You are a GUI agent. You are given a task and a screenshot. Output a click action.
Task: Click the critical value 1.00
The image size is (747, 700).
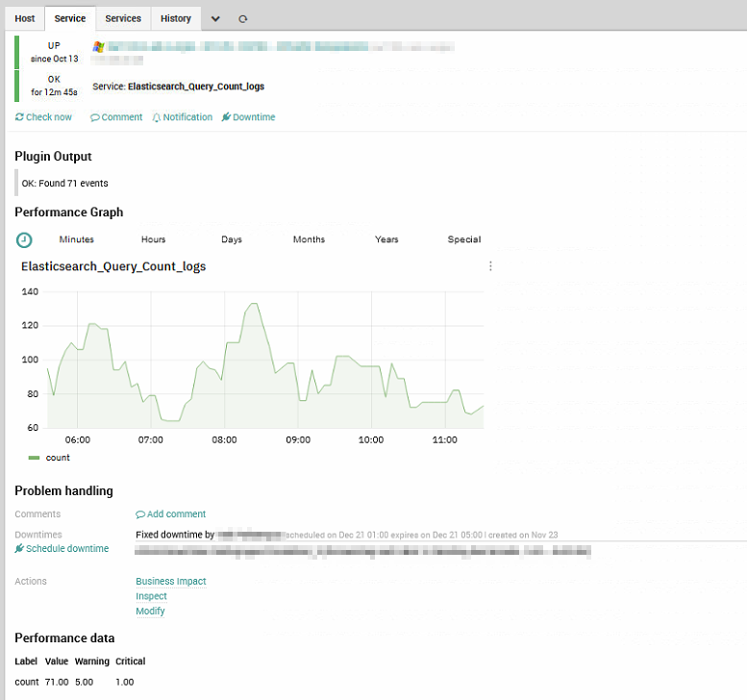(125, 682)
